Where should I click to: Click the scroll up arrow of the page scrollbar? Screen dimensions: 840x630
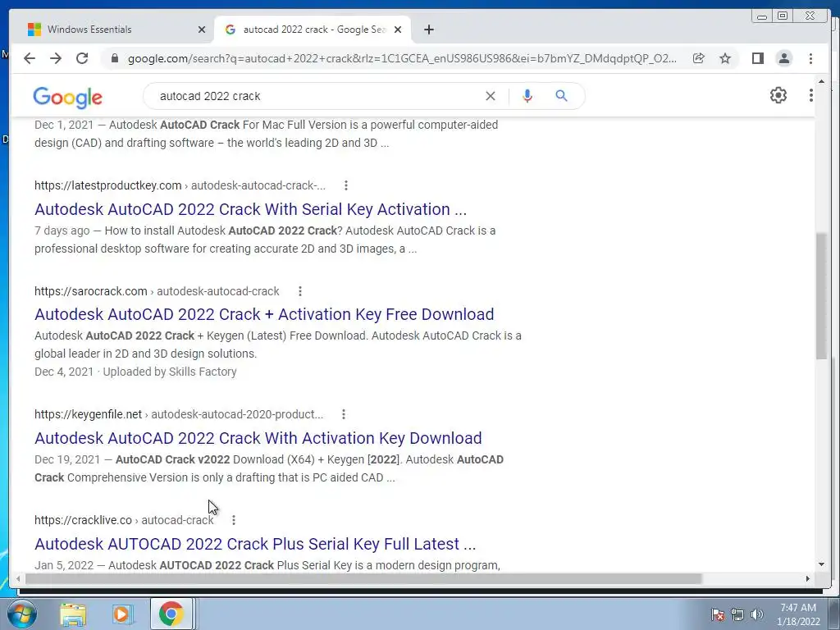click(x=821, y=82)
